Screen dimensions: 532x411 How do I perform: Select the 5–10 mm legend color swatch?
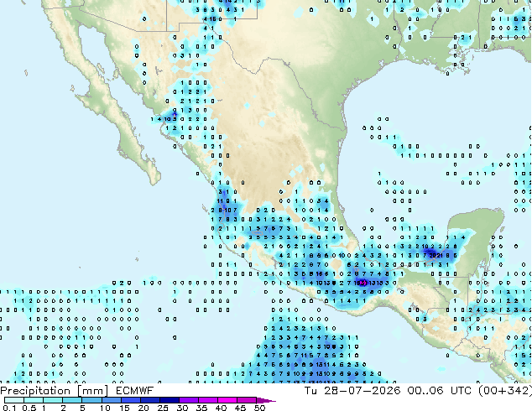(91, 400)
